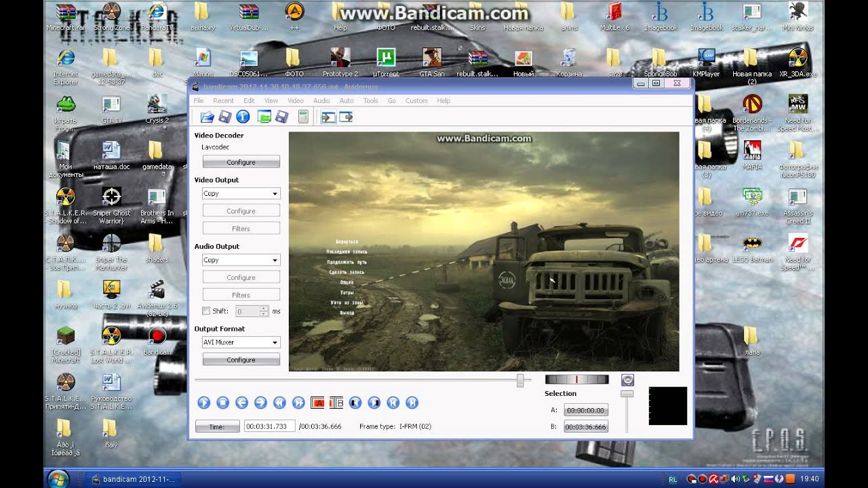868x488 pixels.
Task: Click Configure under Output Format
Action: click(241, 360)
